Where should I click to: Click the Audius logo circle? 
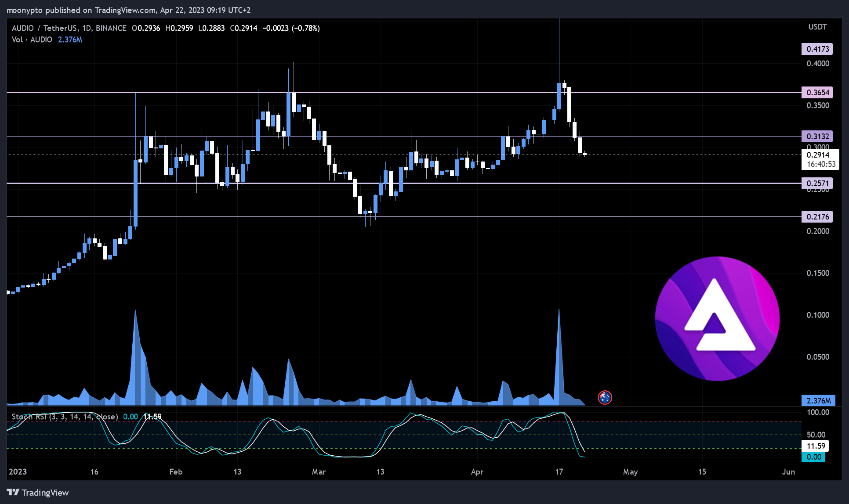tap(717, 318)
